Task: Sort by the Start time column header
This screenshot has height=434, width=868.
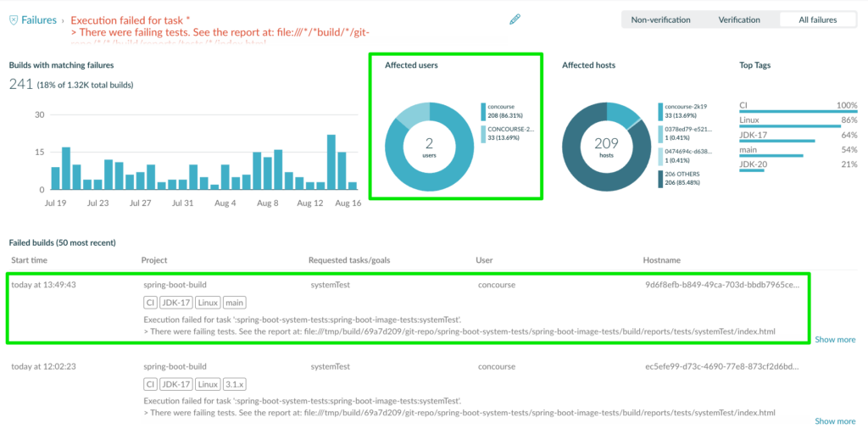Action: pyautogui.click(x=30, y=259)
